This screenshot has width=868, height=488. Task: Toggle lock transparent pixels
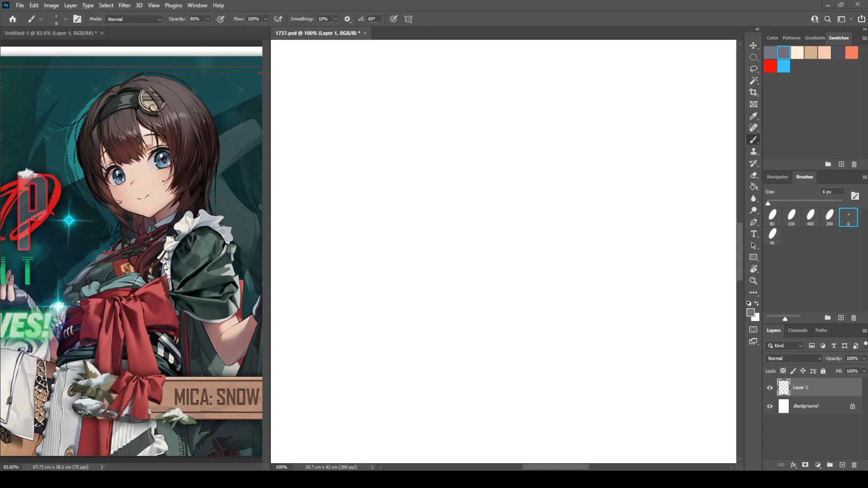[x=783, y=371]
